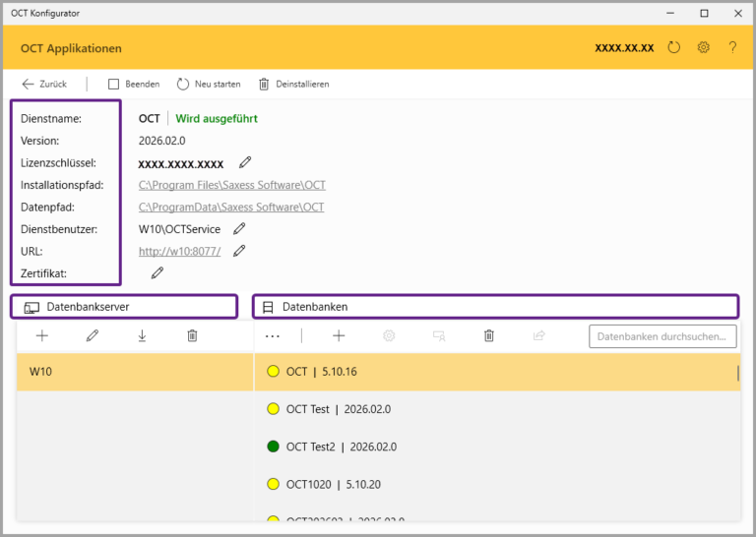The width and height of the screenshot is (756, 537).
Task: Add a new Datenbankserver with the plus icon
Action: tap(42, 336)
